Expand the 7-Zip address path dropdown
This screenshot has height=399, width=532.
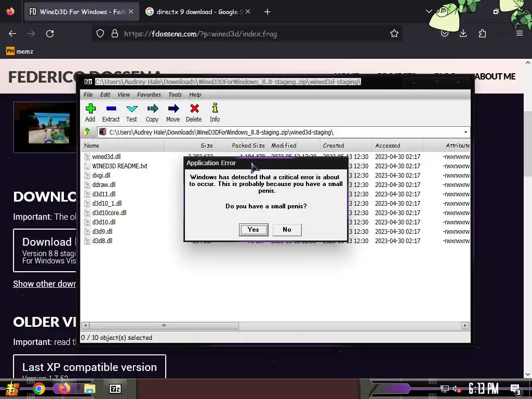pos(465,132)
